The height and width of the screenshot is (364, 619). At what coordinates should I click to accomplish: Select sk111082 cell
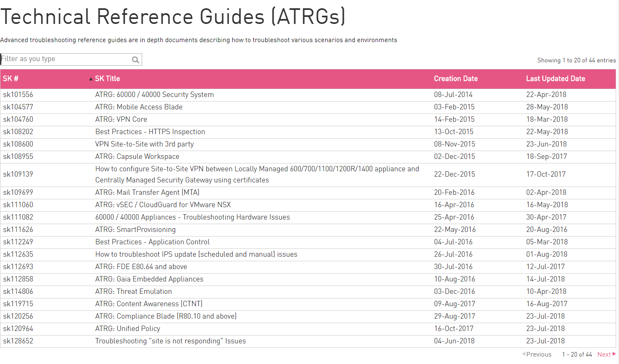click(18, 217)
